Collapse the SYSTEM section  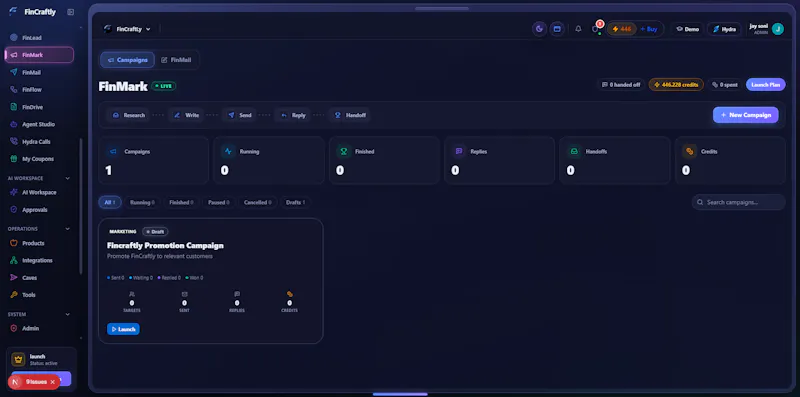pos(67,314)
